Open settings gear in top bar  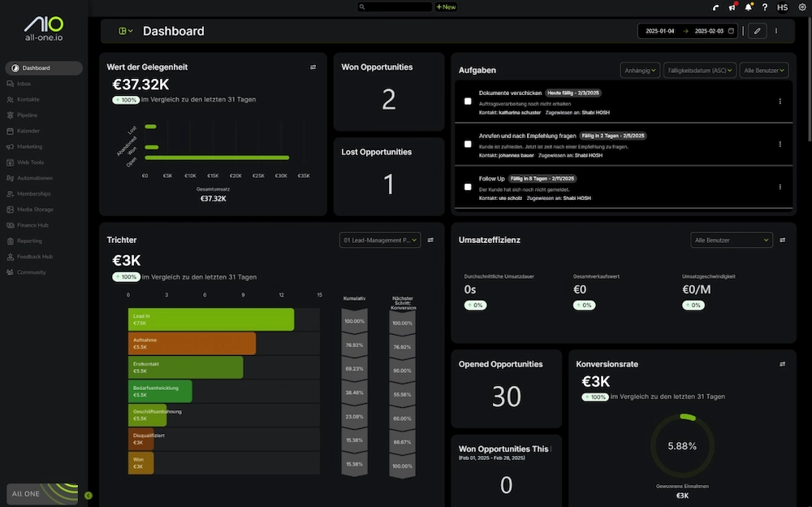click(802, 7)
